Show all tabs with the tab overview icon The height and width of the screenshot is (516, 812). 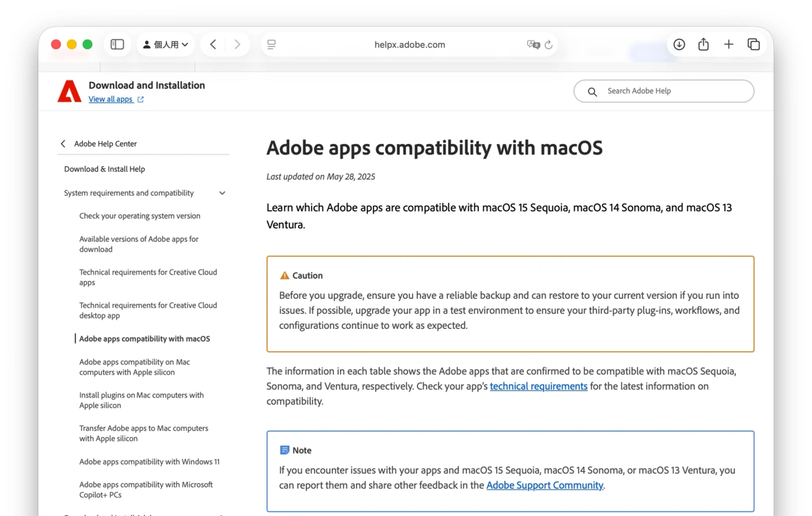754,44
